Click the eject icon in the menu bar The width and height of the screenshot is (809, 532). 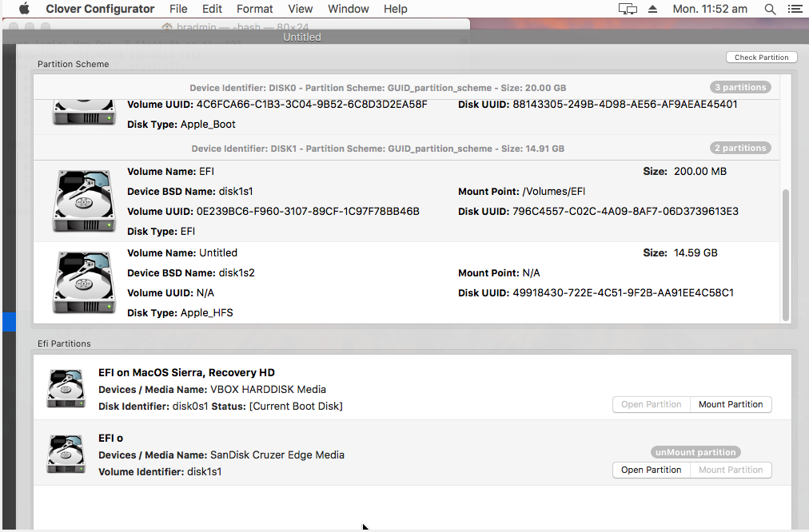[x=652, y=9]
